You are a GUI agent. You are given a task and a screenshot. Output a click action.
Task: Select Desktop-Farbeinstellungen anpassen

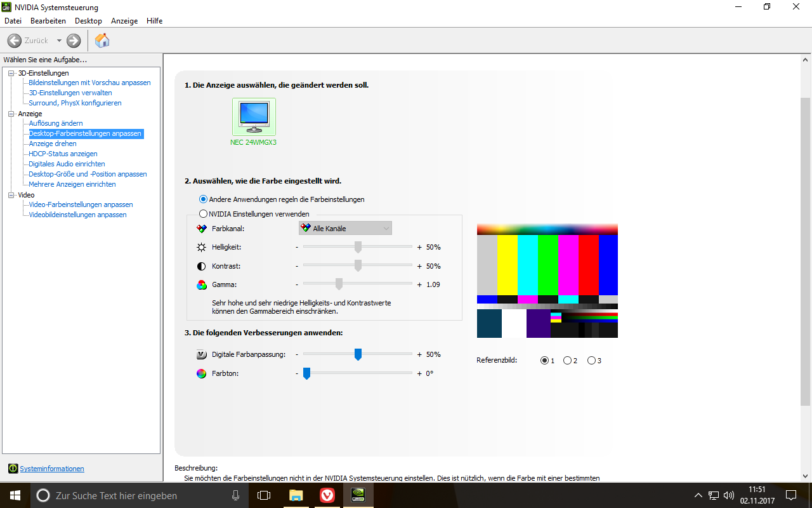pos(86,133)
